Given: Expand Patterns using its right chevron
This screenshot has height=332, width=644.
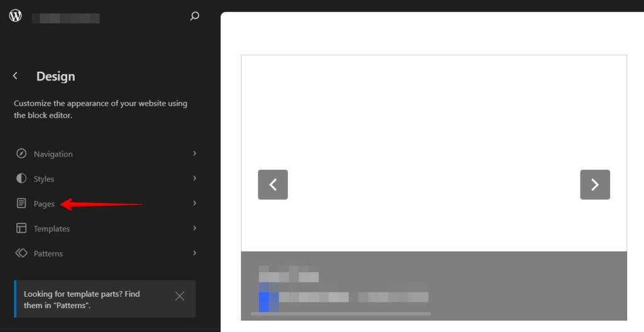Looking at the screenshot, I should (194, 253).
